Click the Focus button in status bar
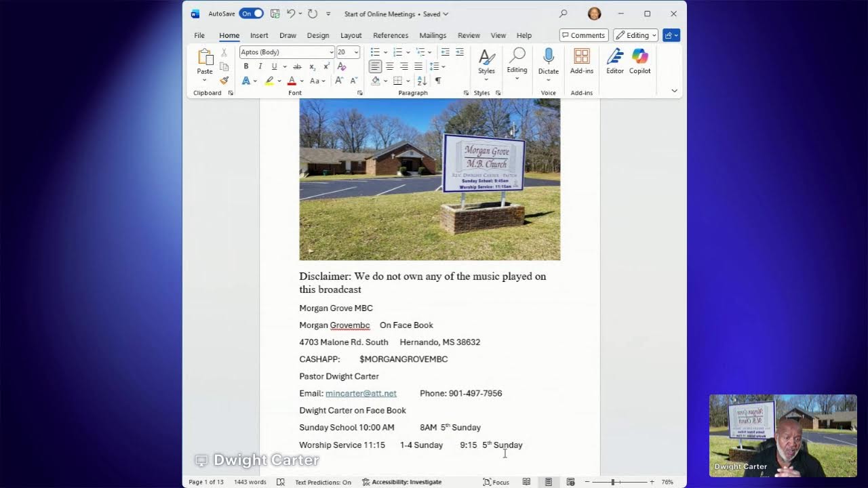The height and width of the screenshot is (488, 868). 496,482
